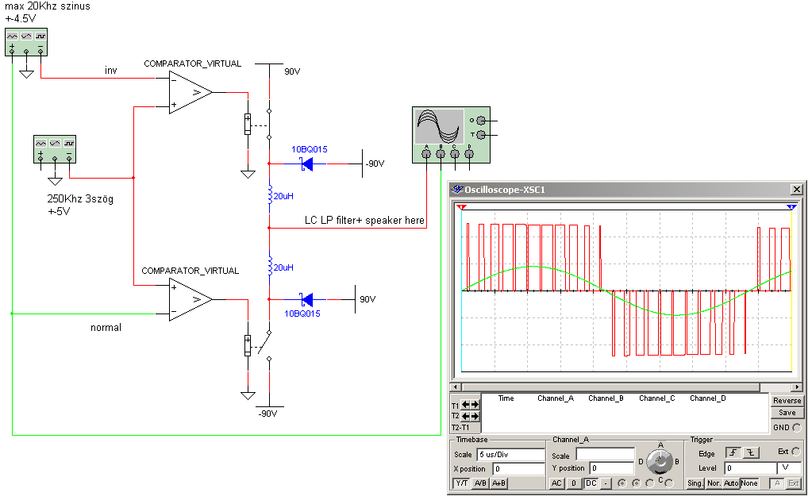Click the scope horizontal scrollbar right arrow
The image size is (812, 504).
pos(797,387)
